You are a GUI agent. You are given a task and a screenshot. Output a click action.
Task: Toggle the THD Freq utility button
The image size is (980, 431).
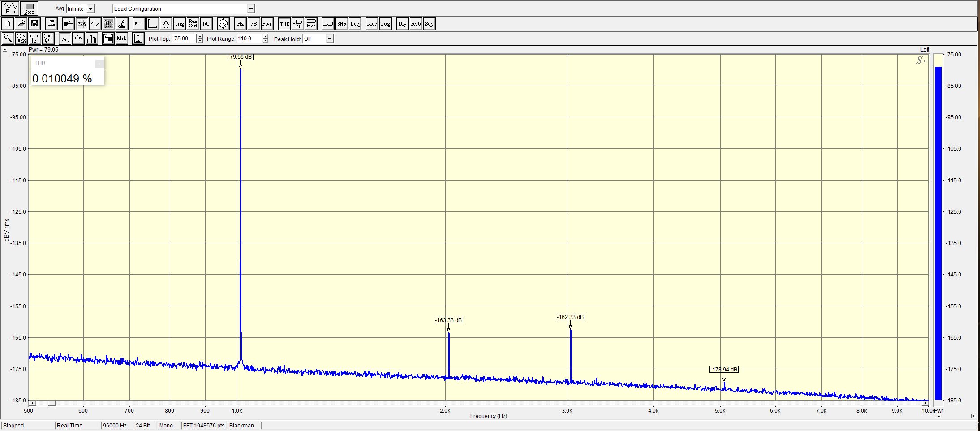[311, 24]
